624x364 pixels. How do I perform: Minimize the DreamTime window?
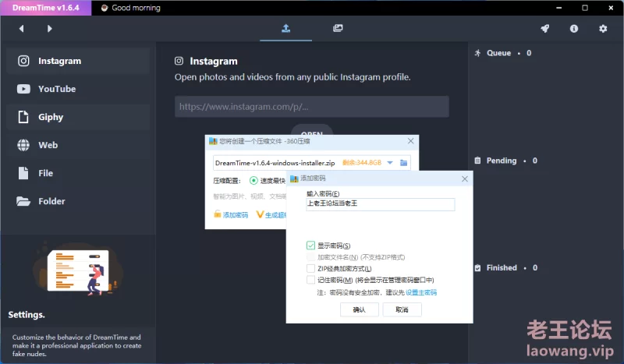(x=558, y=8)
